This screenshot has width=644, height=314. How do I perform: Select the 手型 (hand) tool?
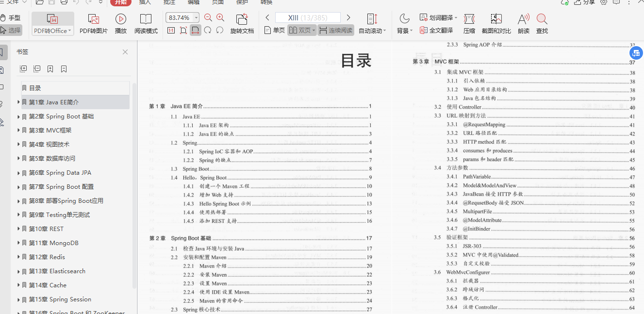click(12, 17)
